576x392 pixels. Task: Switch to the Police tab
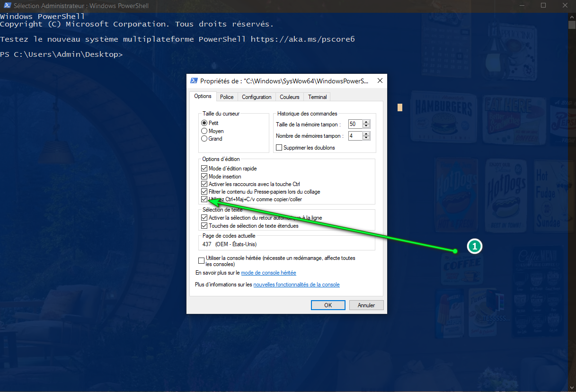(x=227, y=97)
